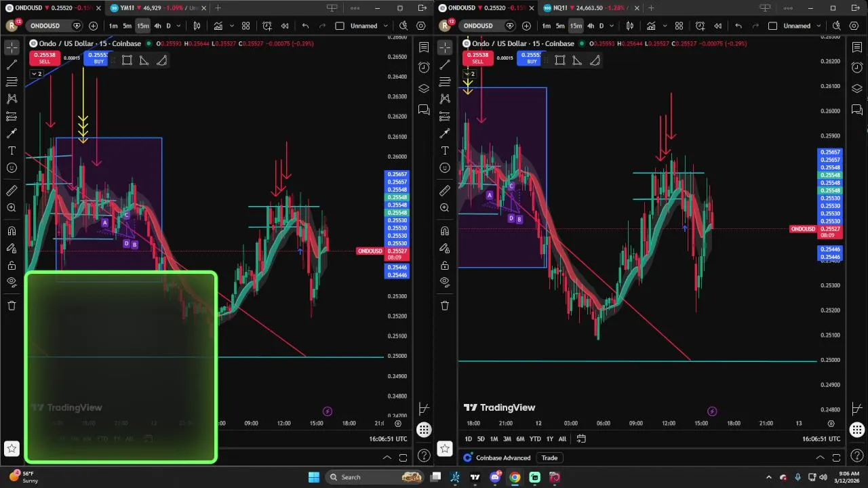Click Windows Start button
Viewport: 868px width, 488px height.
(x=314, y=477)
